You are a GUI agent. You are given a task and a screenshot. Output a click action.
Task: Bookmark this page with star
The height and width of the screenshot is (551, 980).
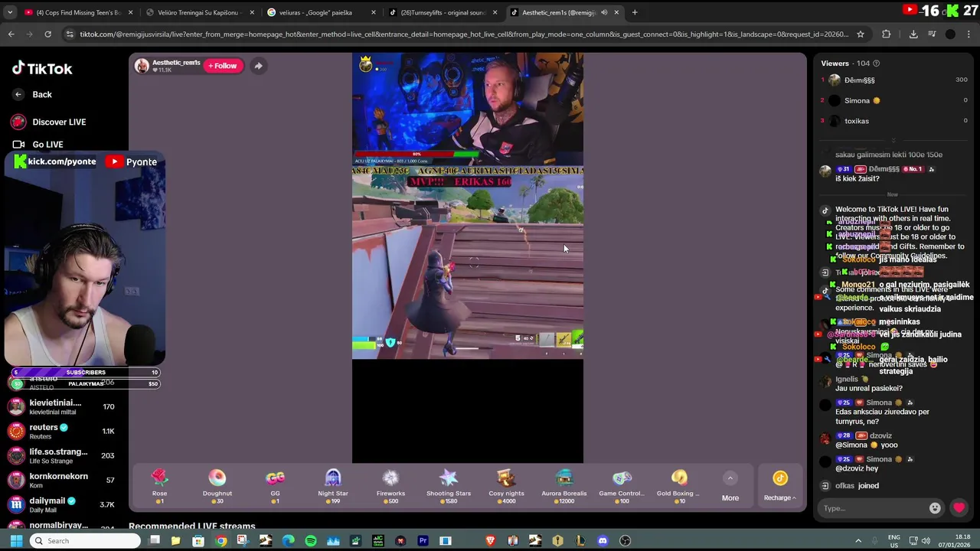[x=861, y=34]
